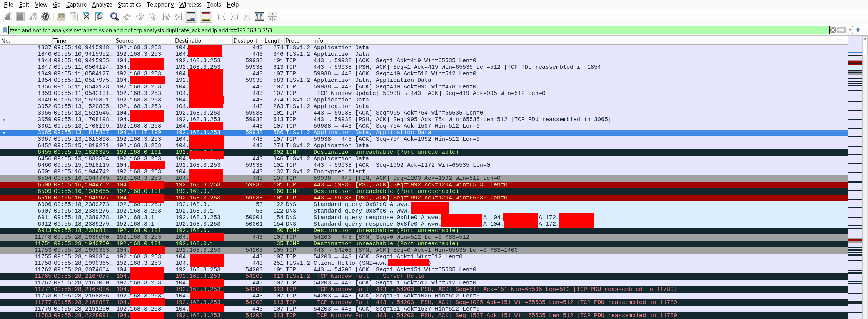Open the Statistics menu

(x=129, y=5)
